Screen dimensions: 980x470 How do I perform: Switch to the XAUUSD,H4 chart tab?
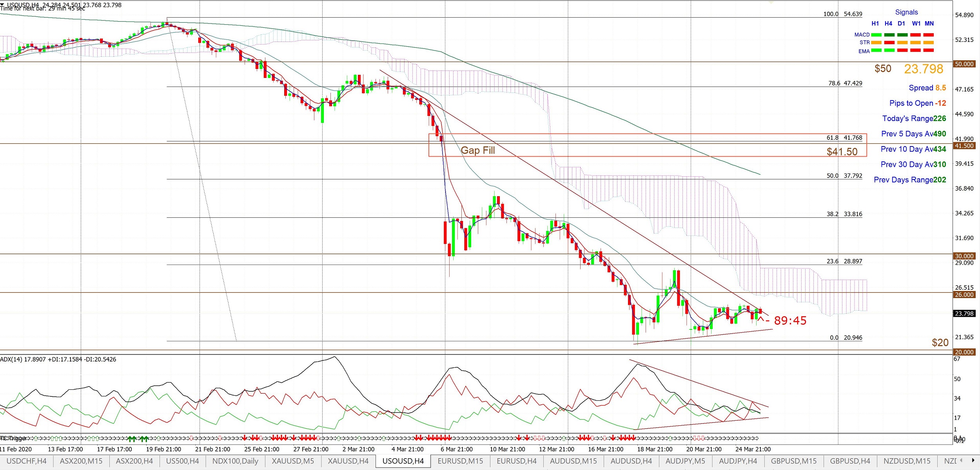click(x=348, y=461)
